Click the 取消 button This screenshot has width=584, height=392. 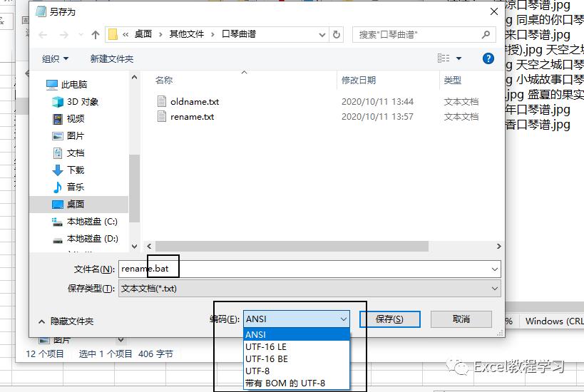pos(461,319)
